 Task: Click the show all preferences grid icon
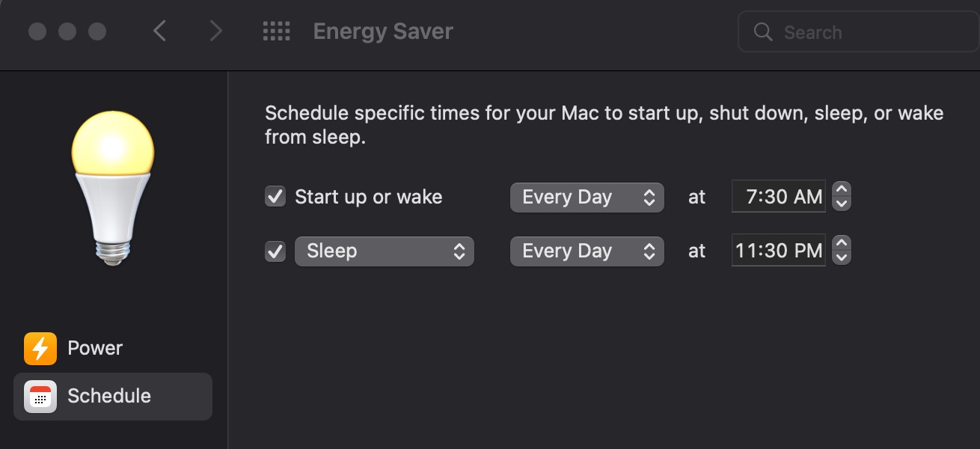click(x=276, y=31)
